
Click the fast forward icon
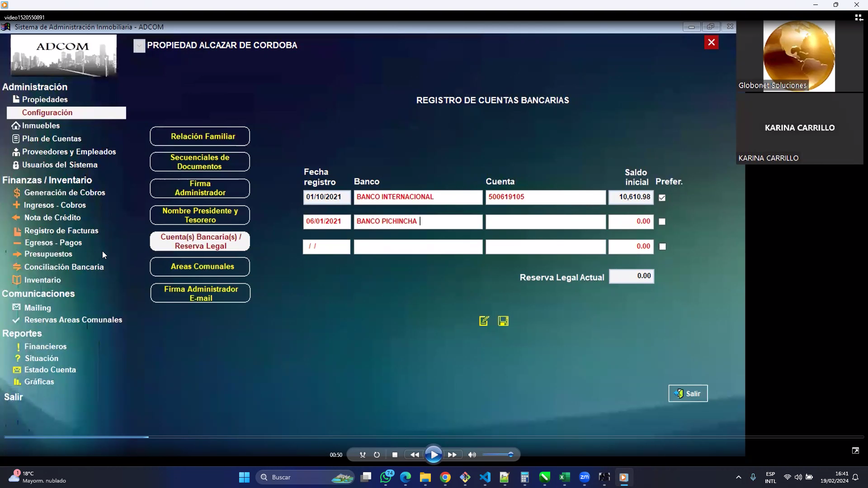coord(452,455)
